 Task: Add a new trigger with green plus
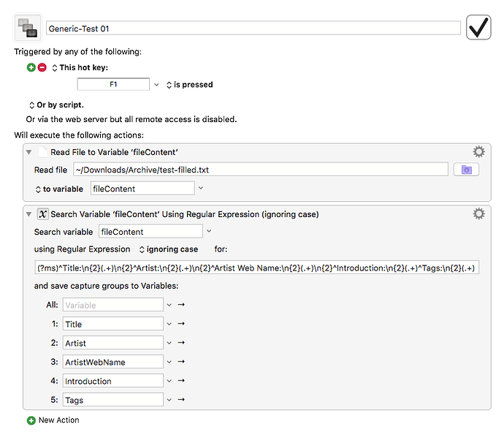(x=31, y=67)
